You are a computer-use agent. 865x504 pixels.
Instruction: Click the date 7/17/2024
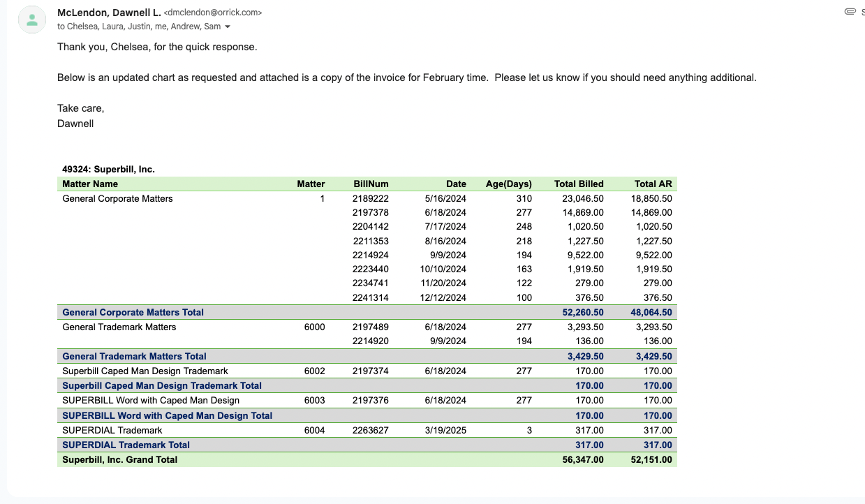click(445, 226)
